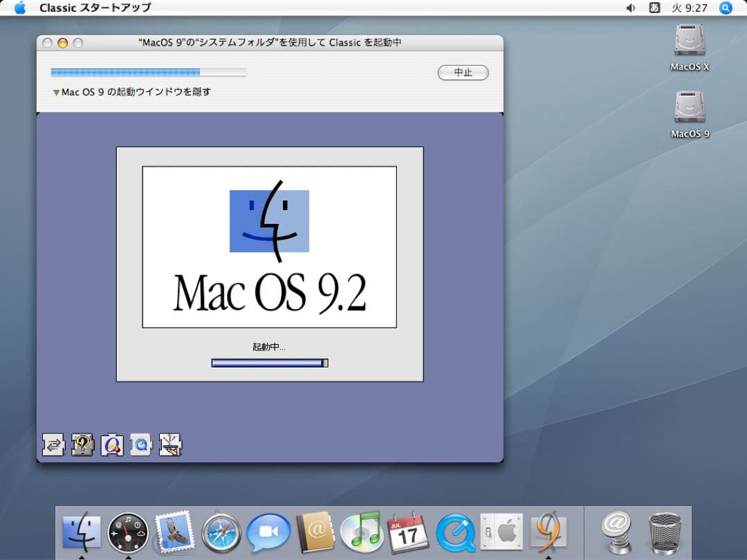Screen dimensions: 747x560
Task: Click the QuickTime extension icon in startup window
Action: click(x=141, y=445)
